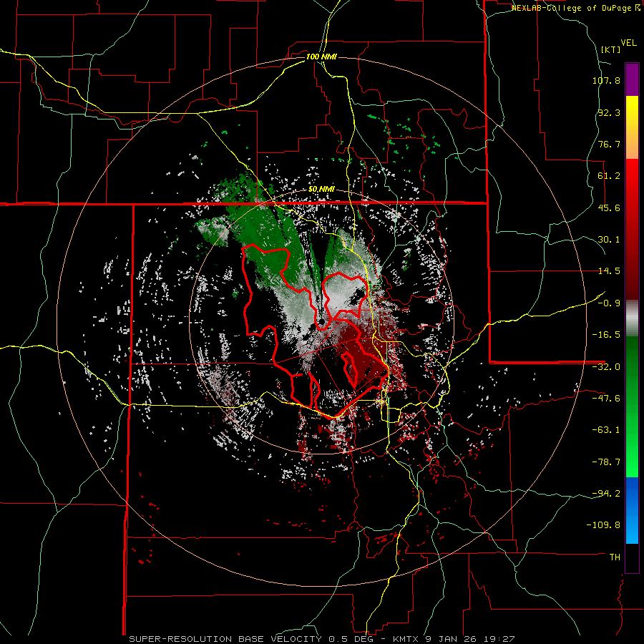Viewport: 644px width, 644px height.
Task: Click the blue segment of color bar
Action: [632, 510]
